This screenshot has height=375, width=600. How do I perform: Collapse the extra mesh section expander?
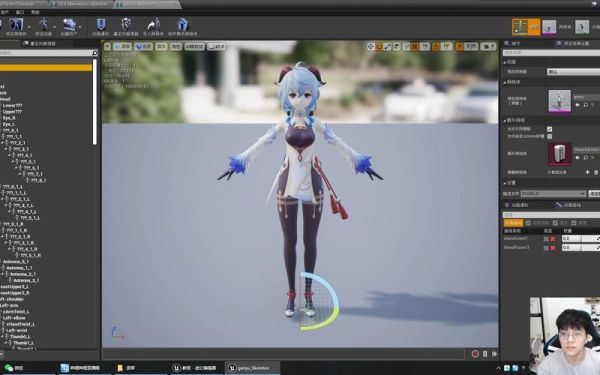click(505, 120)
